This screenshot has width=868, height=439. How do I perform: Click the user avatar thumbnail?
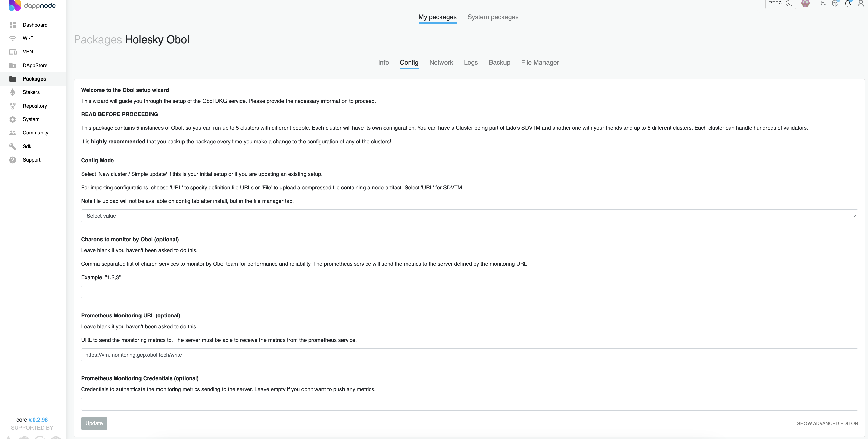click(806, 3)
